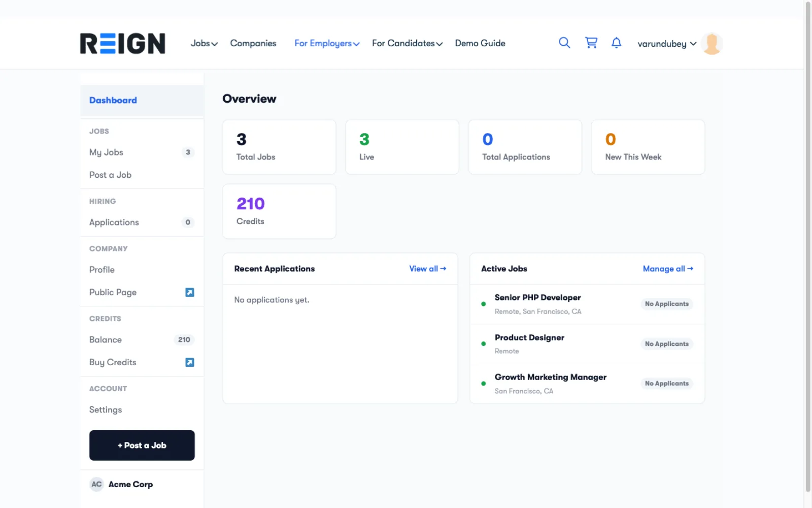
Task: Open the search icon in header
Action: (564, 43)
